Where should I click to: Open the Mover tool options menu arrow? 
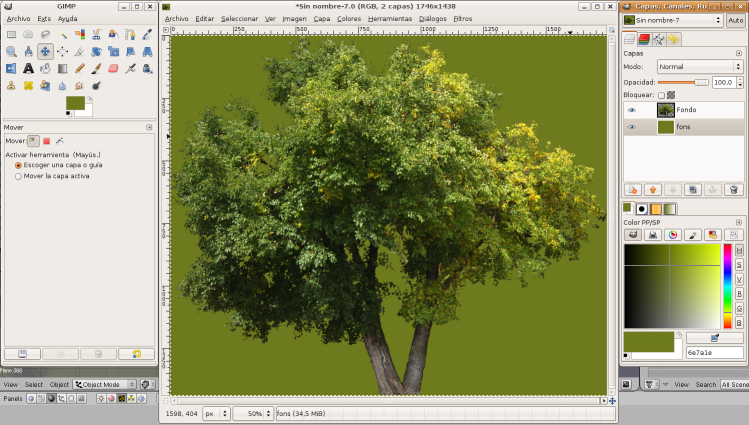149,128
